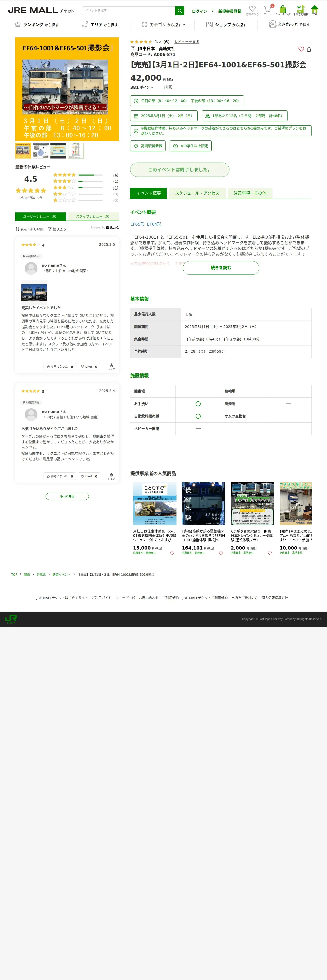Expand カテゴリ から探す dropdown

pos(164,25)
